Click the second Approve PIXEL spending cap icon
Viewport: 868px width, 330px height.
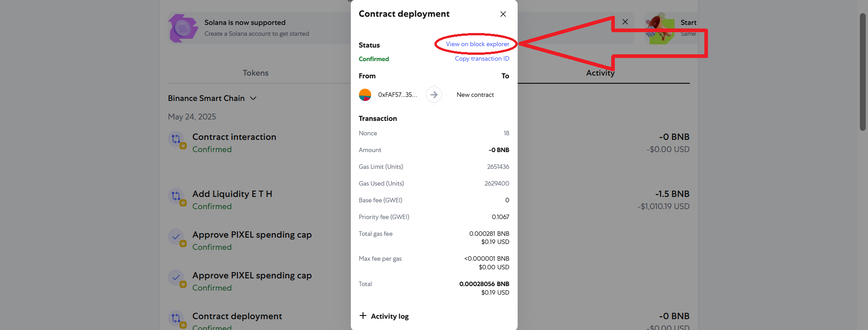[x=176, y=277]
